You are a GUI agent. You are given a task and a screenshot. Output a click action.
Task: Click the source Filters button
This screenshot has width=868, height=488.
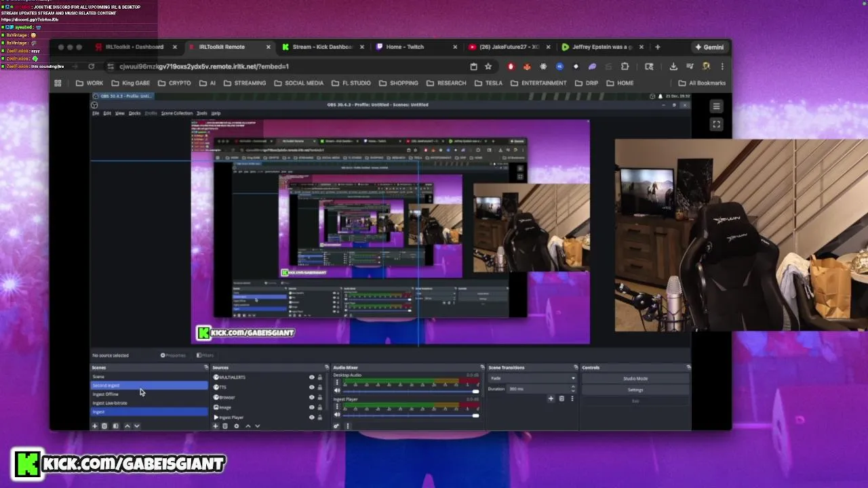coord(205,355)
